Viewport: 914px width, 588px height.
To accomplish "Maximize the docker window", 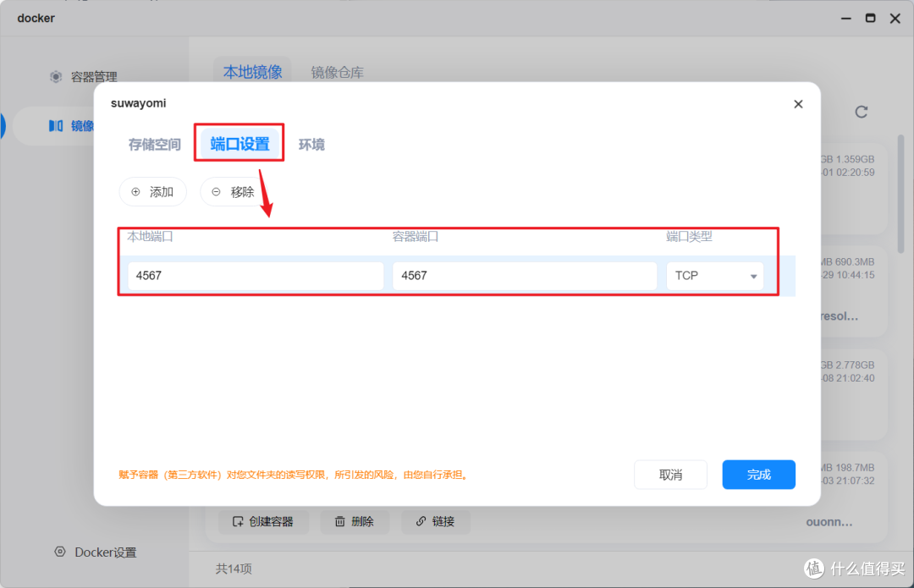I will (x=870, y=19).
